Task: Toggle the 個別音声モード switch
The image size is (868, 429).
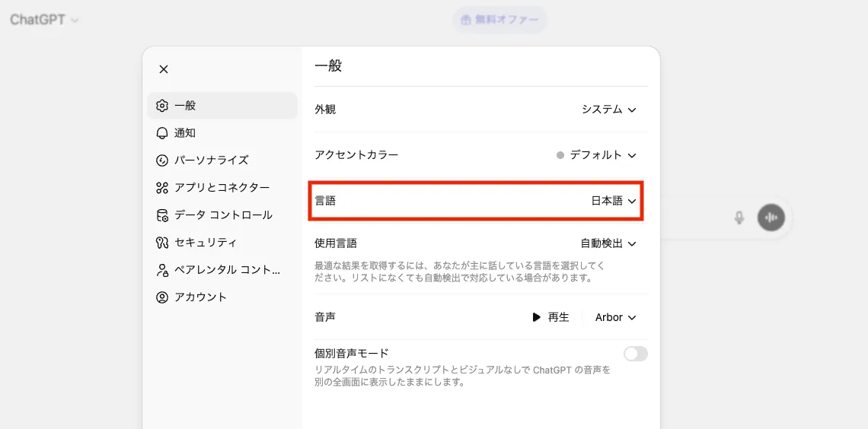Action: tap(636, 354)
